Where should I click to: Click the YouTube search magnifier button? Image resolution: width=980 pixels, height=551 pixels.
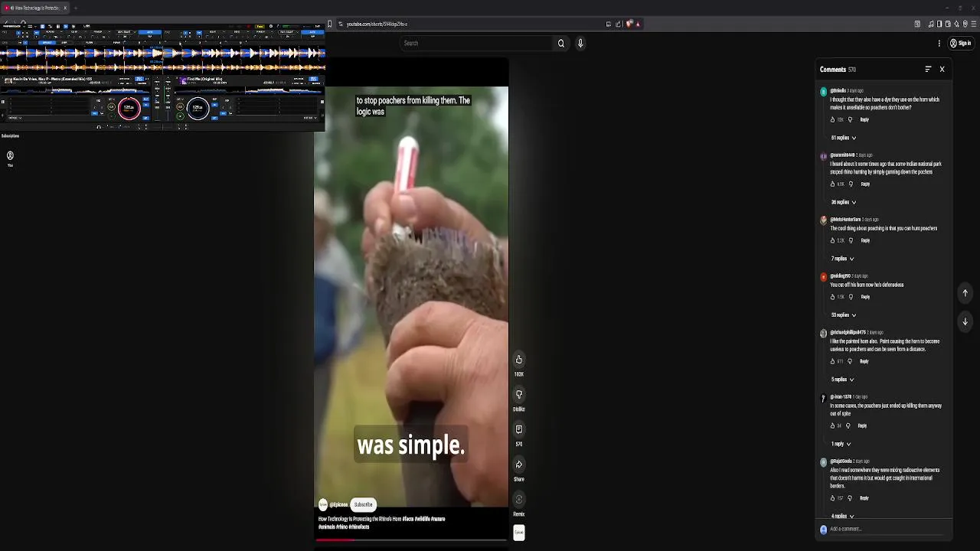tap(561, 44)
